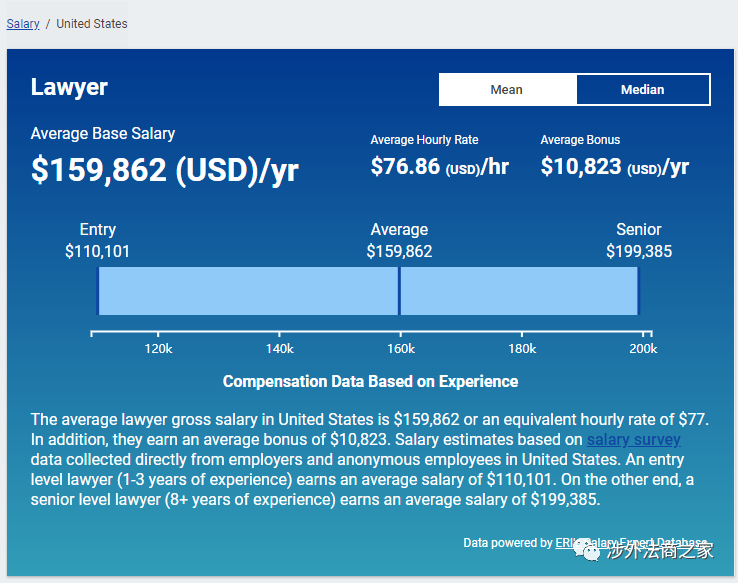The width and height of the screenshot is (738, 583).
Task: Open the salary survey hyperlink
Action: click(633, 440)
